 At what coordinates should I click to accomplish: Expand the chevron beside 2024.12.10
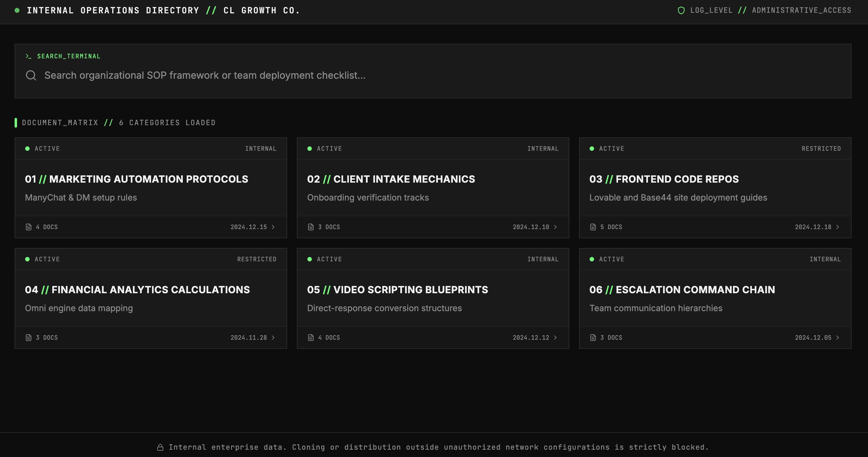(x=555, y=227)
